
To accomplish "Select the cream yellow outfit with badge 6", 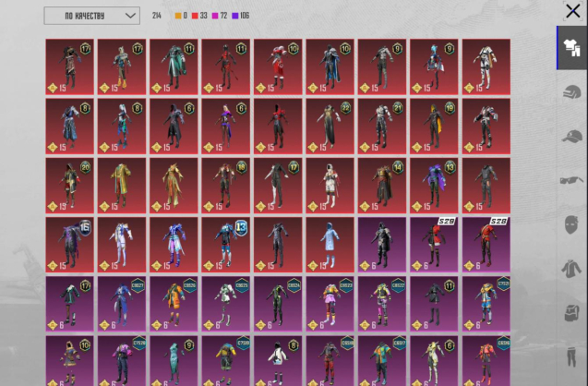I will (x=434, y=361).
